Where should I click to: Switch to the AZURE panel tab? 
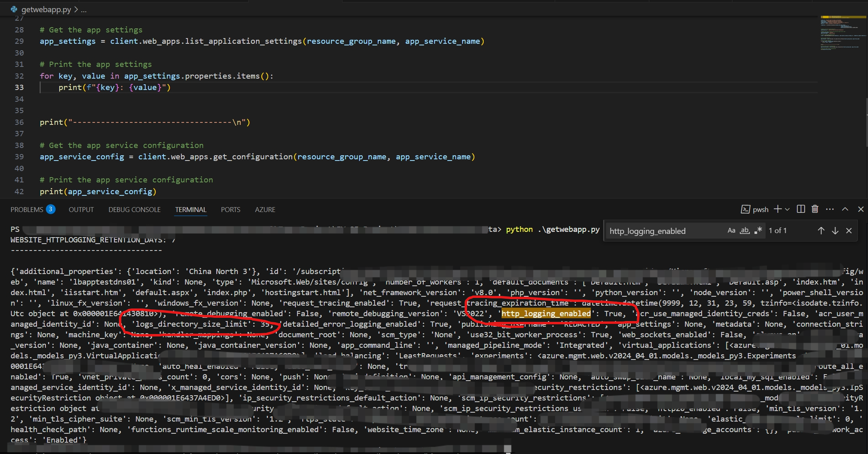[x=265, y=210]
